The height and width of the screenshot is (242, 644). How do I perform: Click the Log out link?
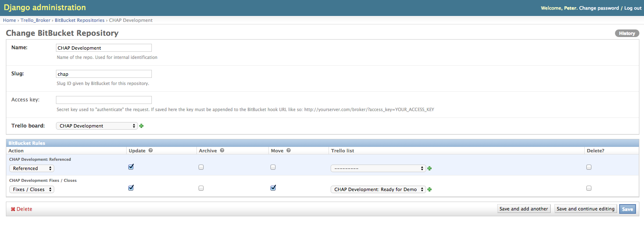[x=633, y=8]
